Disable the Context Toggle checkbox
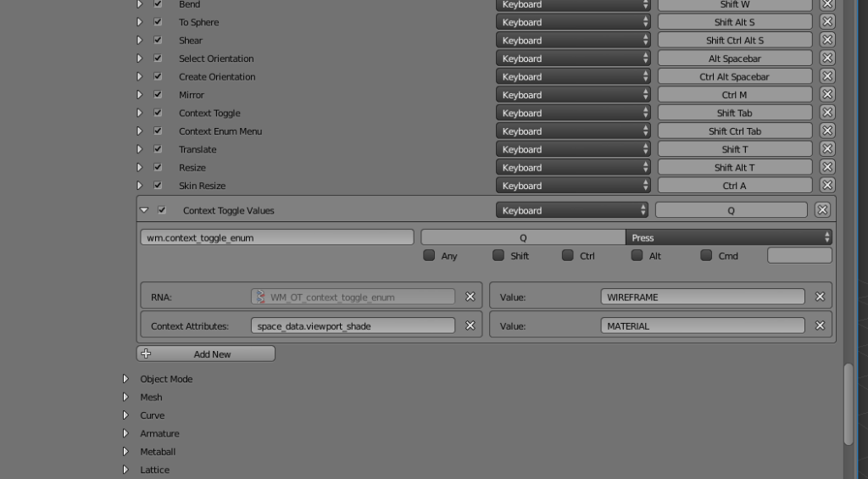The image size is (868, 479). point(158,113)
